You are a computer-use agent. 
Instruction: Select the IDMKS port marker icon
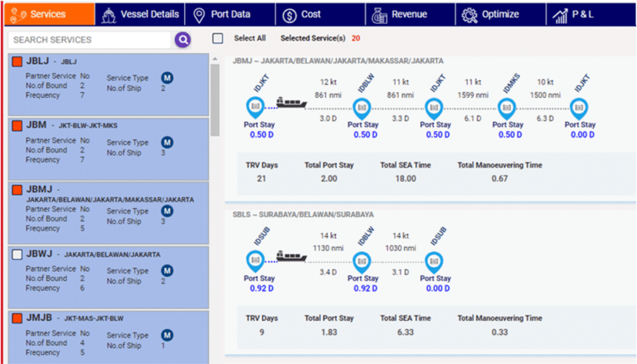click(x=507, y=107)
